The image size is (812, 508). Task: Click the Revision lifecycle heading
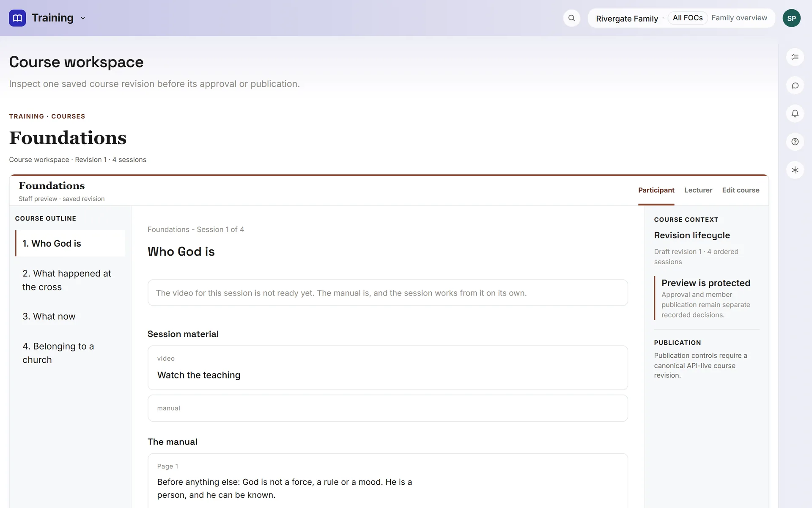pos(692,235)
